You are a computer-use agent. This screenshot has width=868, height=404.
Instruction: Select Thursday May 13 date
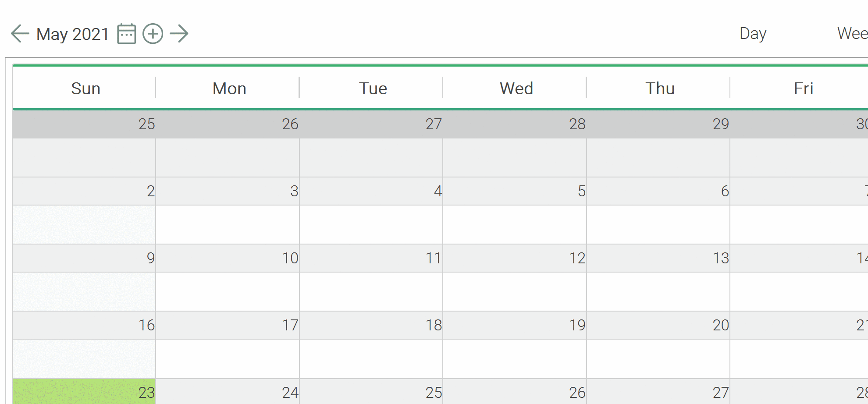tap(720, 259)
